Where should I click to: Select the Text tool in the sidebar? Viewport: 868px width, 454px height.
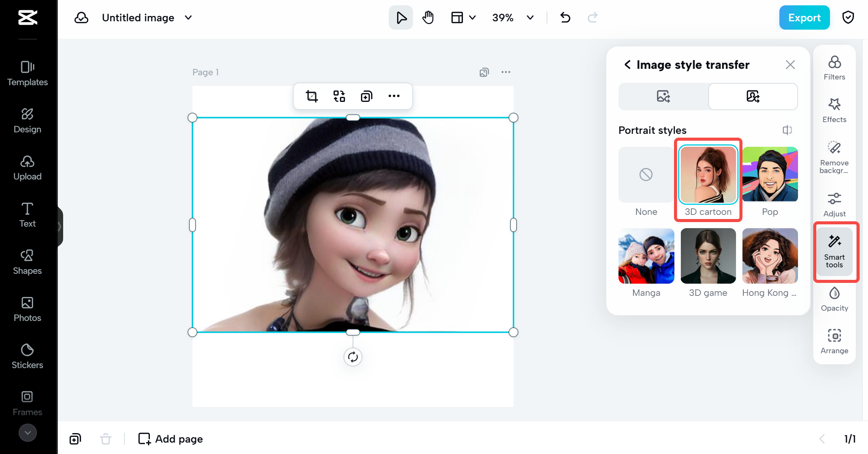coord(27,214)
